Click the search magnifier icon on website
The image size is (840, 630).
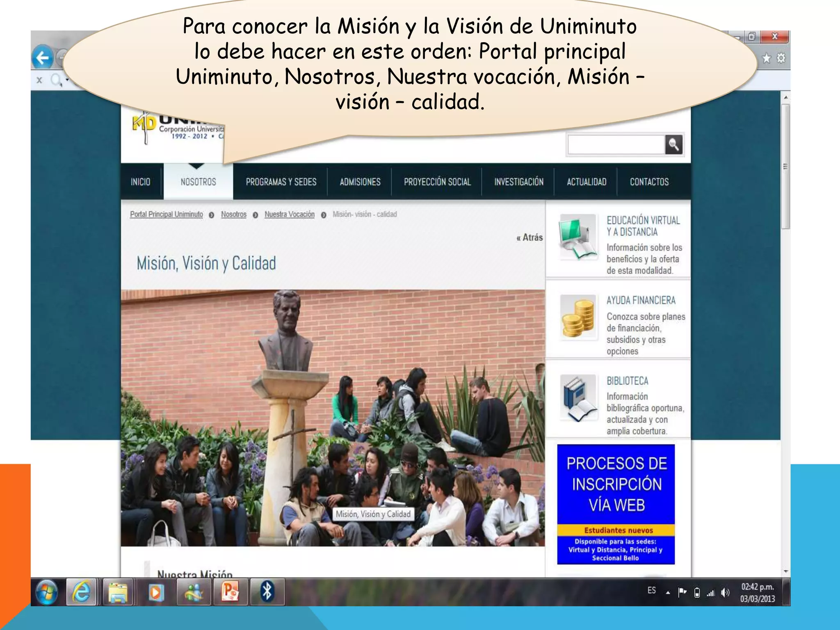click(x=673, y=145)
